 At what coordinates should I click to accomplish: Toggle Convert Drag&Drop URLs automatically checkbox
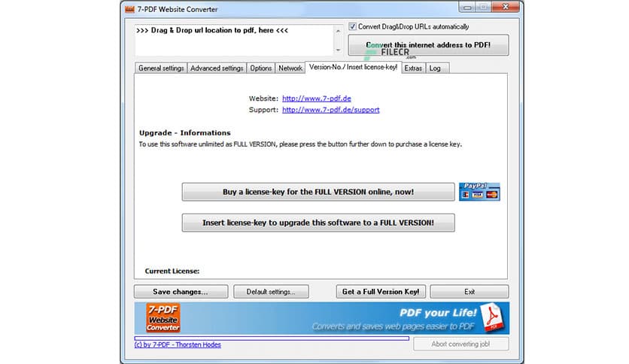353,26
